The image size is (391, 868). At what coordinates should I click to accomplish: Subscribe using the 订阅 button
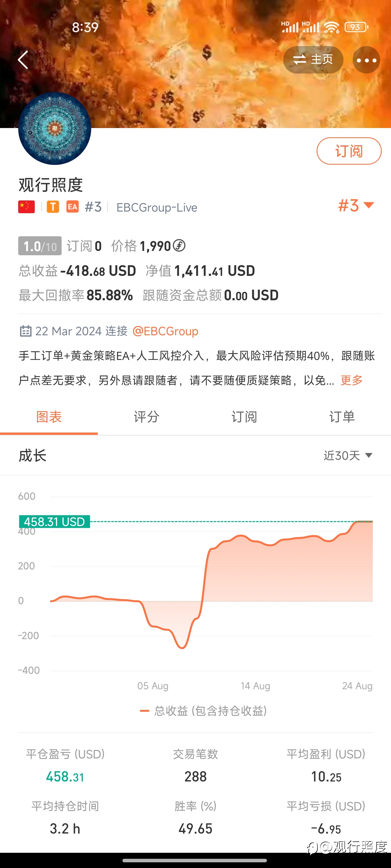[x=349, y=151]
